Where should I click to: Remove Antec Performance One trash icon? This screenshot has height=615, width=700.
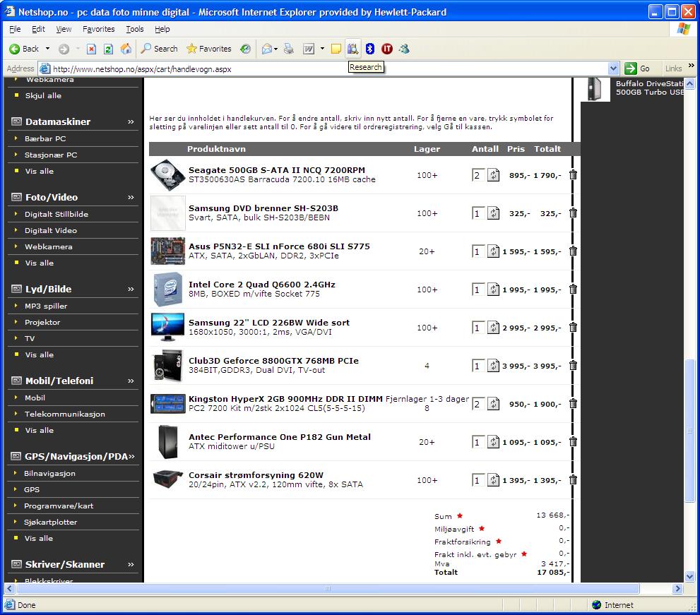click(574, 442)
